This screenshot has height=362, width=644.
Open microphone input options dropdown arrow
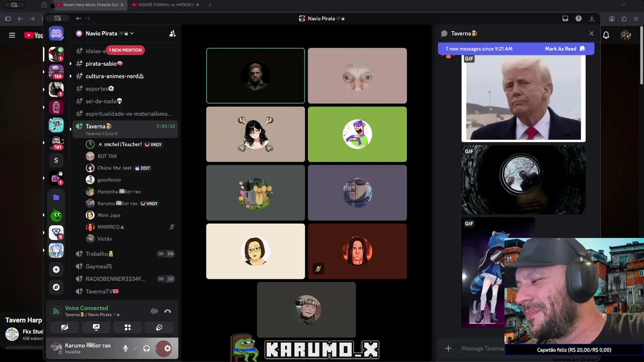[x=134, y=348]
